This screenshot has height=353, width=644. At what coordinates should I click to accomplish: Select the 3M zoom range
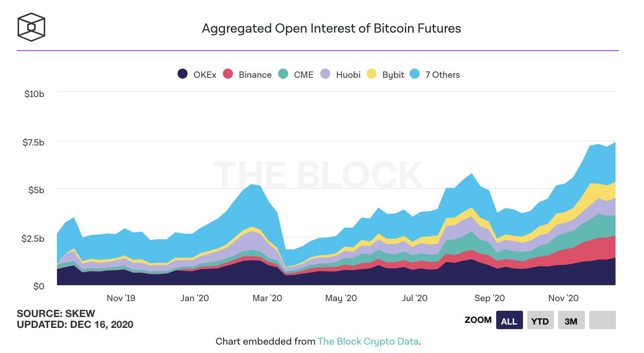click(571, 320)
